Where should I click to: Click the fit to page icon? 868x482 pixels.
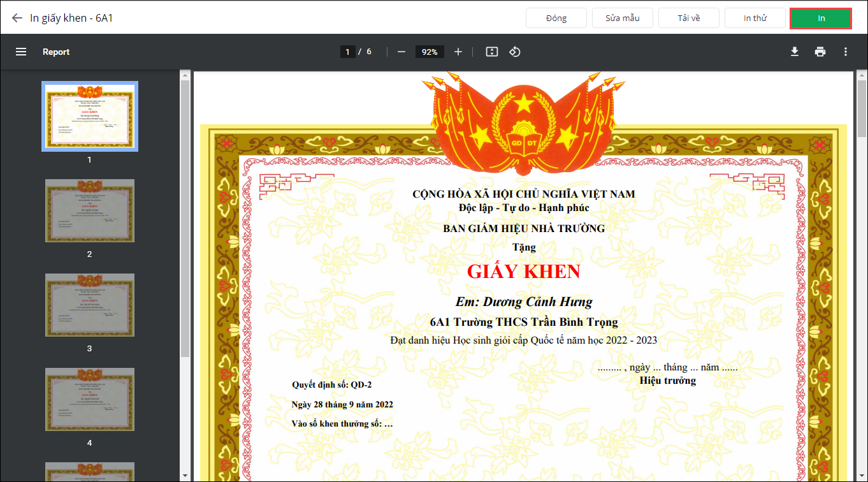point(492,52)
